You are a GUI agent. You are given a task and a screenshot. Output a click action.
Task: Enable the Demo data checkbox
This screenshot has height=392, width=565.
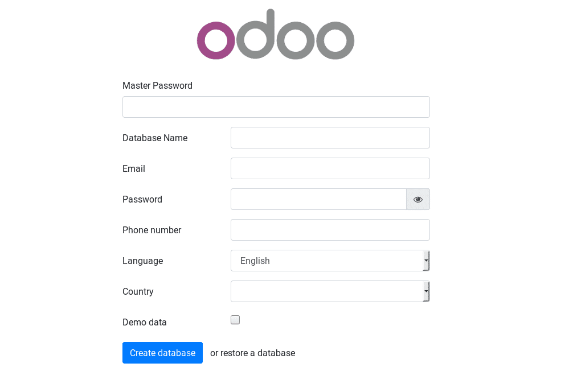click(235, 320)
